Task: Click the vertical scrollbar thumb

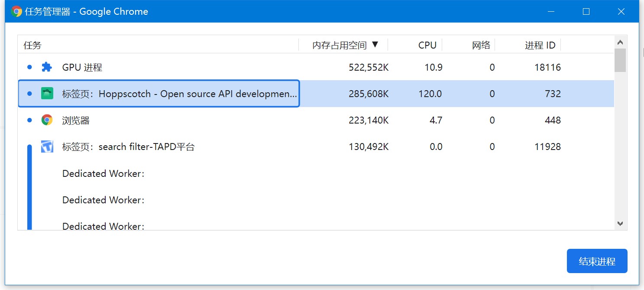Action: coord(620,60)
